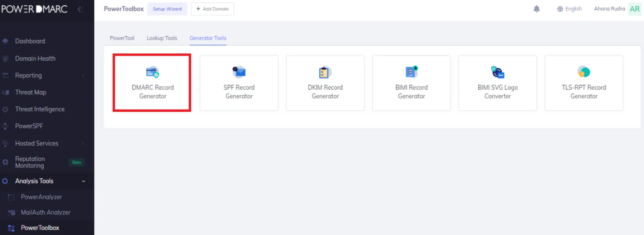Click the TLS-RPT Record Generator icon
Image resolution: width=644 pixels, height=235 pixels.
[584, 72]
